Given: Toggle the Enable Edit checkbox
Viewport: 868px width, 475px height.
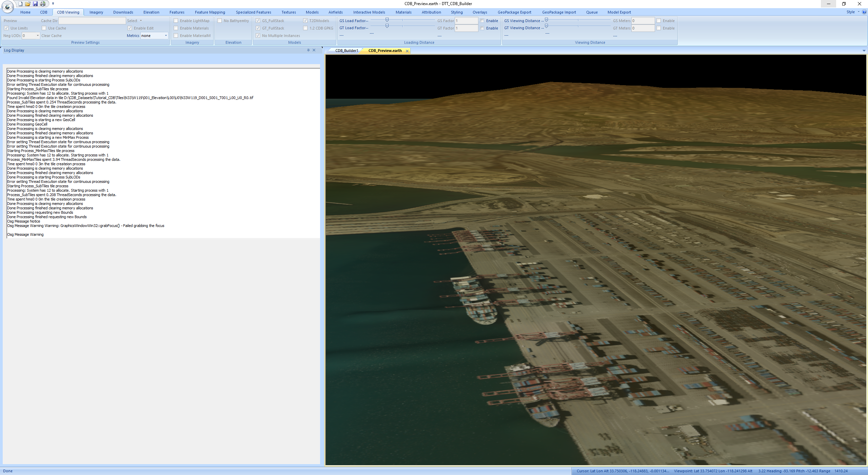Looking at the screenshot, I should click(130, 28).
